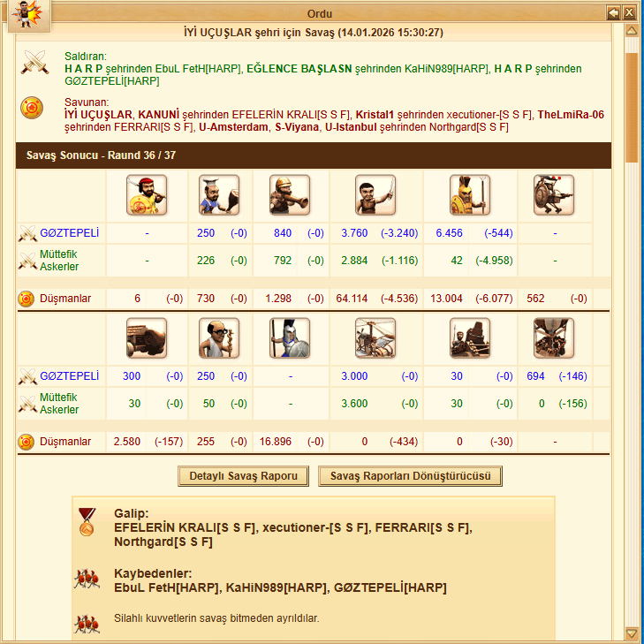
Task: Open the Detaylı Savaş Raporu report
Action: pyautogui.click(x=243, y=476)
